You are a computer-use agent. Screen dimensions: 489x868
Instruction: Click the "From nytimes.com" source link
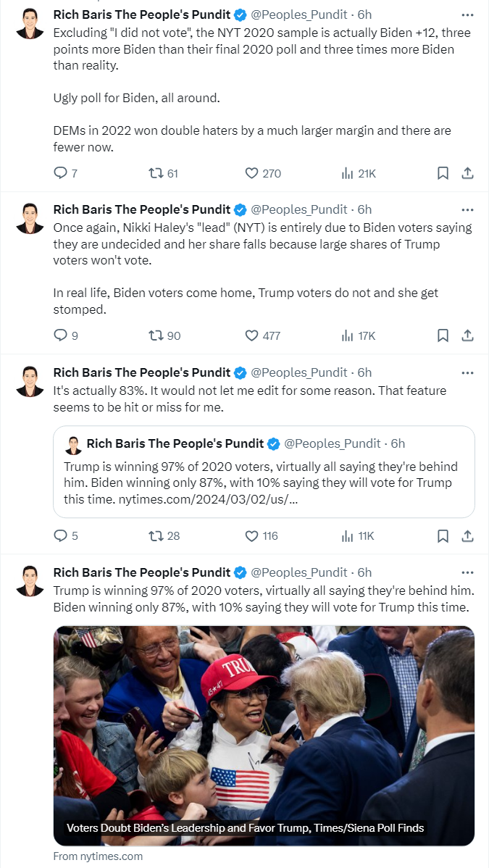point(98,856)
